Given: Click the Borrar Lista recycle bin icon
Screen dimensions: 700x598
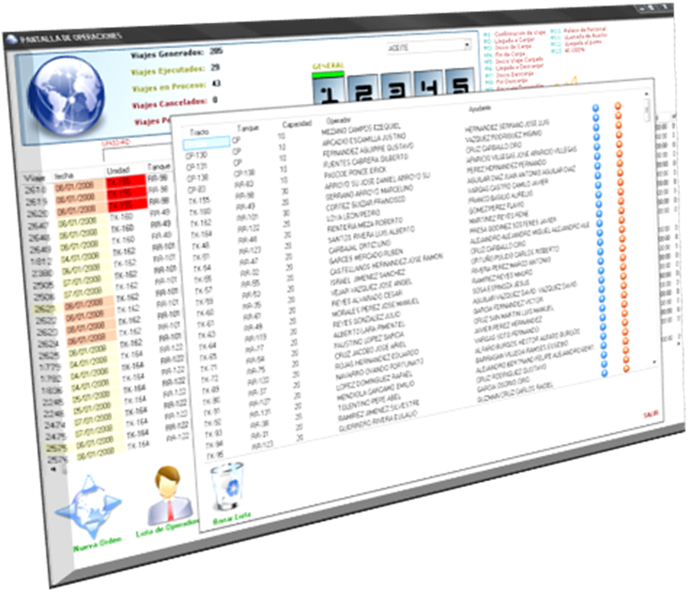Looking at the screenshot, I should 228,488.
